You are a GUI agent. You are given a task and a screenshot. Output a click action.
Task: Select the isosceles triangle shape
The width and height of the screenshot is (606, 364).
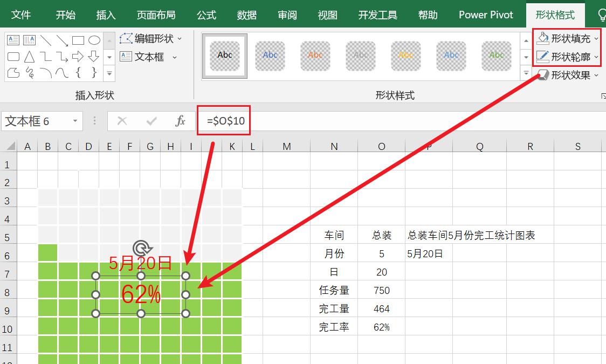(29, 57)
